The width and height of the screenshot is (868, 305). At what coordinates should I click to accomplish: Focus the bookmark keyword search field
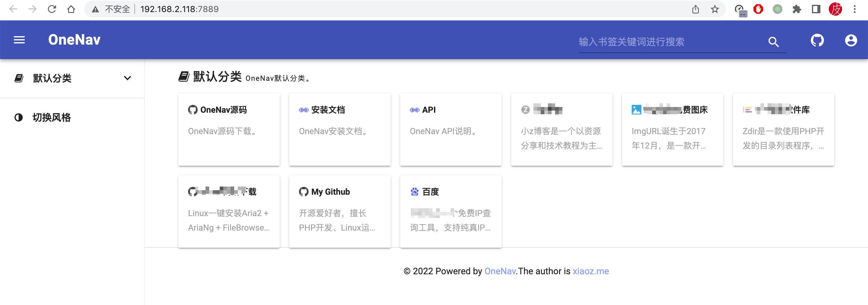[x=671, y=42]
